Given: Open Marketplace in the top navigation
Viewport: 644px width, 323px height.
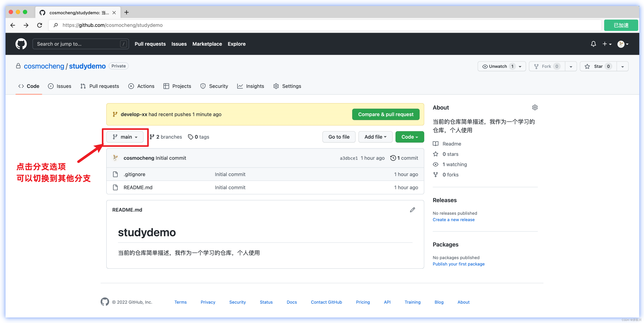Looking at the screenshot, I should pyautogui.click(x=207, y=44).
